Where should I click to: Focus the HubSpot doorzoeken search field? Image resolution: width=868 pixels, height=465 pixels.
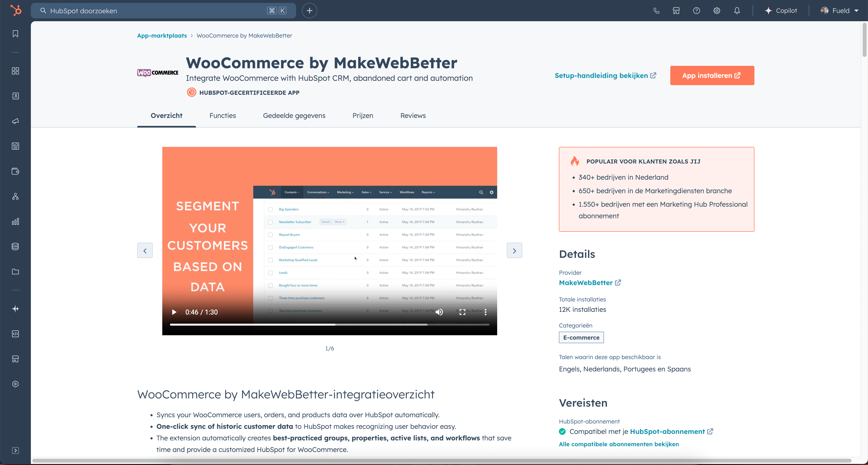coord(163,10)
